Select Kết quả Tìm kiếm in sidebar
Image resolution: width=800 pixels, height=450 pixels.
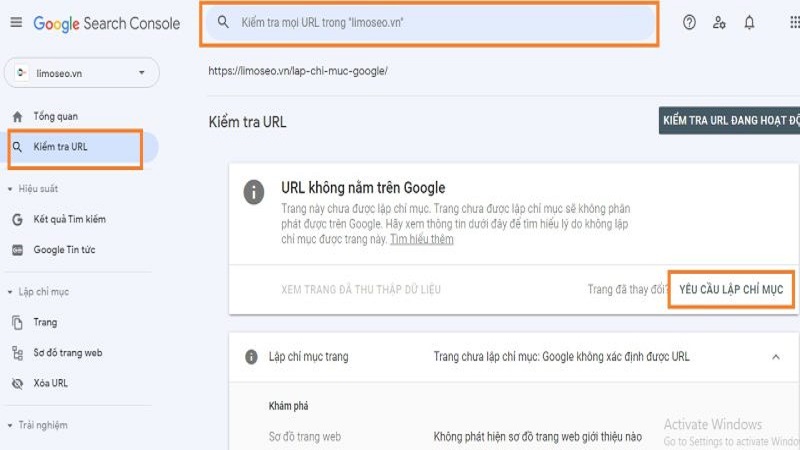tap(69, 219)
